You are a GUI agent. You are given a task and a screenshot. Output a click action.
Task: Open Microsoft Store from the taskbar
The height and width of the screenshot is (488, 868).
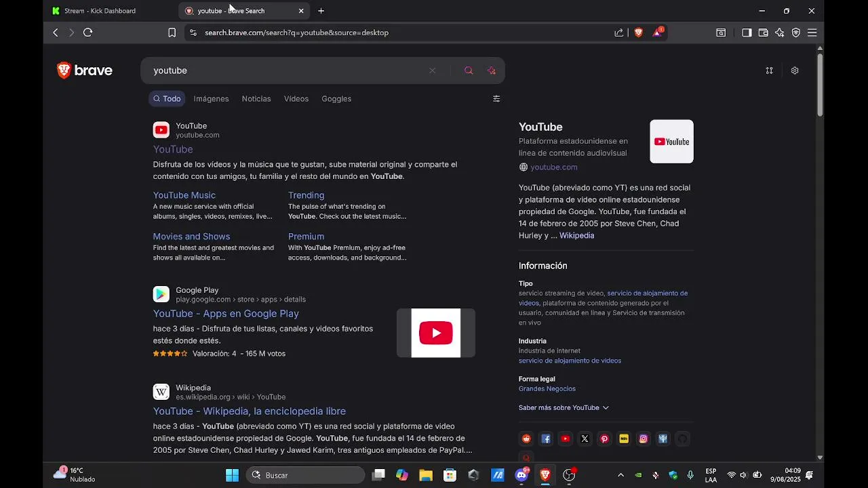point(450,475)
